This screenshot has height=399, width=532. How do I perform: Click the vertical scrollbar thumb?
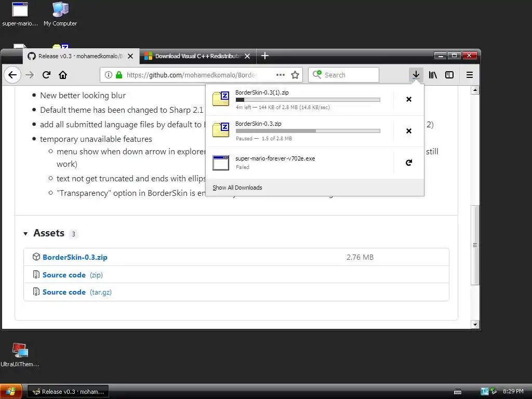pos(475,245)
